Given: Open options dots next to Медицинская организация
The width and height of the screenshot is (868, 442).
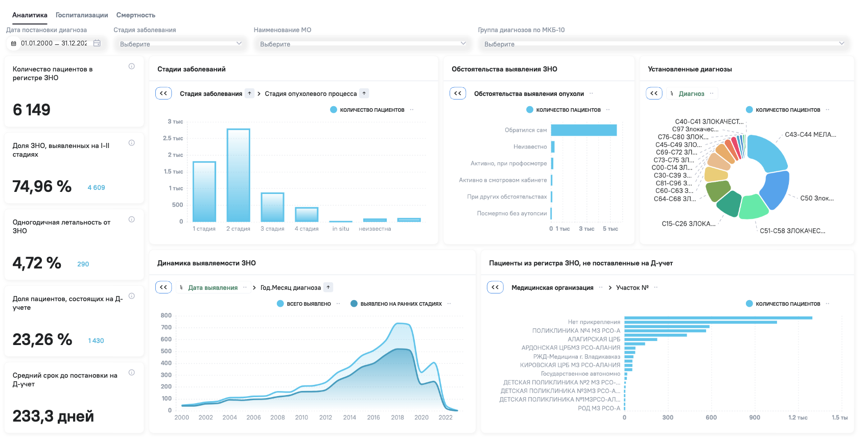Looking at the screenshot, I should coord(601,287).
